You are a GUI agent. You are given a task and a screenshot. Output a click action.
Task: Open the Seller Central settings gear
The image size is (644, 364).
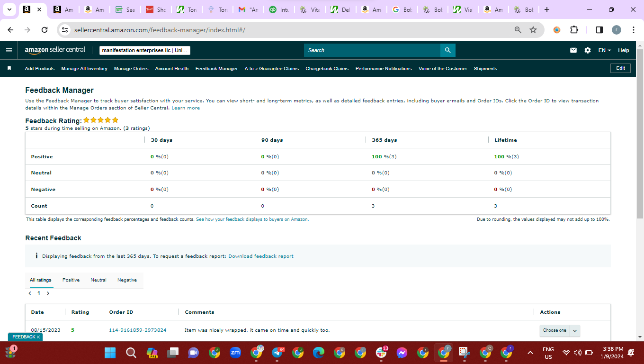click(x=588, y=50)
